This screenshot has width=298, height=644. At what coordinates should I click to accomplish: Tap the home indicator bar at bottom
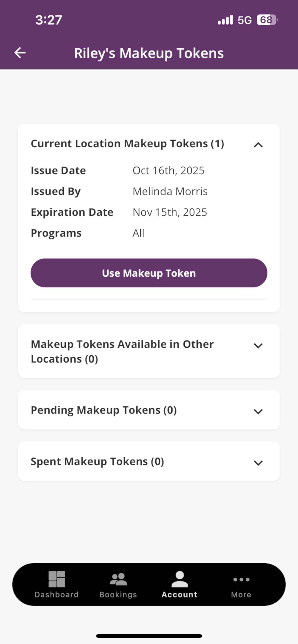pyautogui.click(x=149, y=636)
